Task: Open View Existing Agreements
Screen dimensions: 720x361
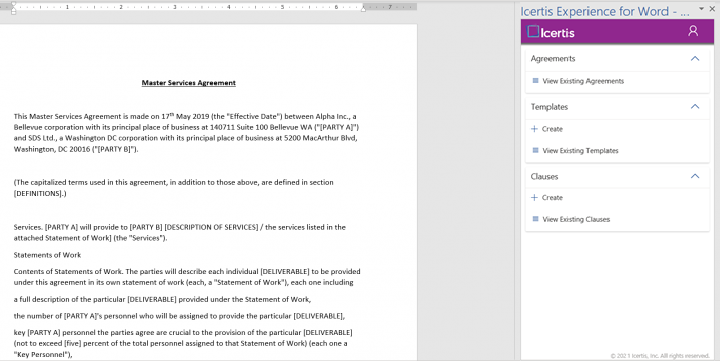Action: [583, 81]
